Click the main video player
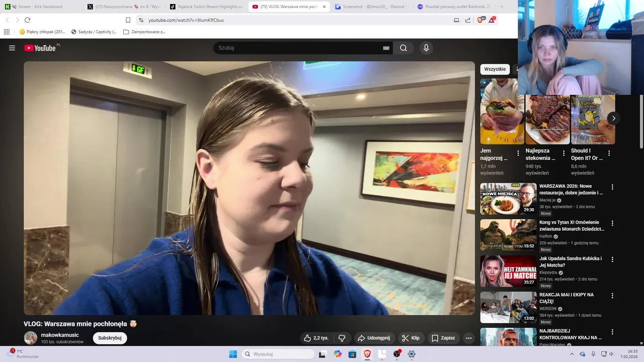 [x=249, y=188]
